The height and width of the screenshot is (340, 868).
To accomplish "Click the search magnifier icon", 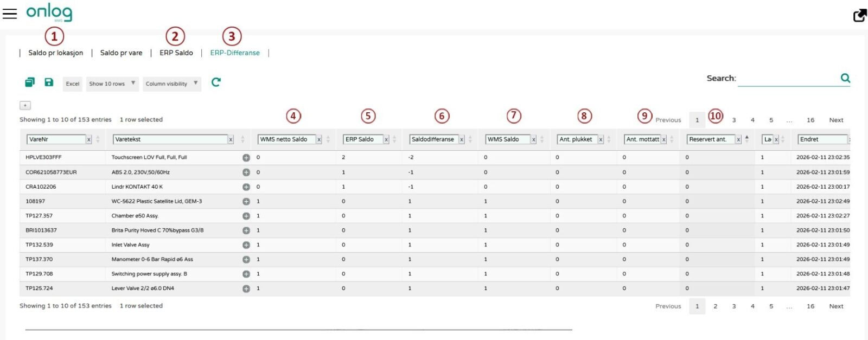I will point(845,78).
